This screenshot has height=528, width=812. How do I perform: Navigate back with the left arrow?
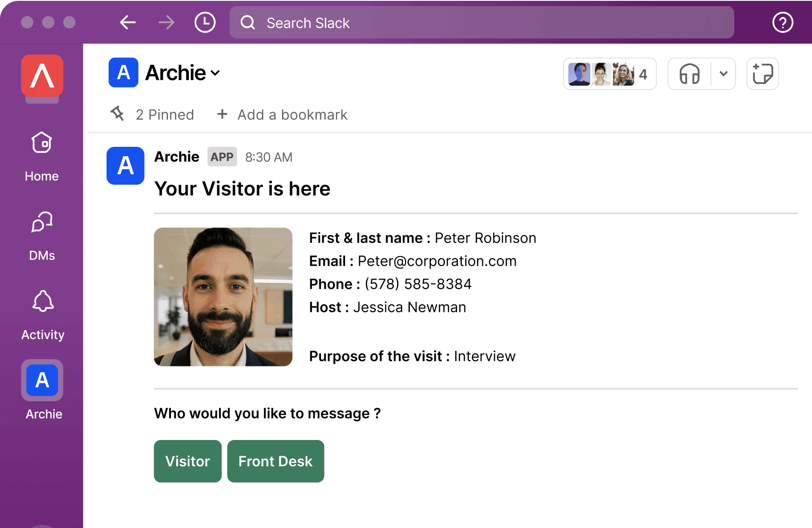coord(128,22)
